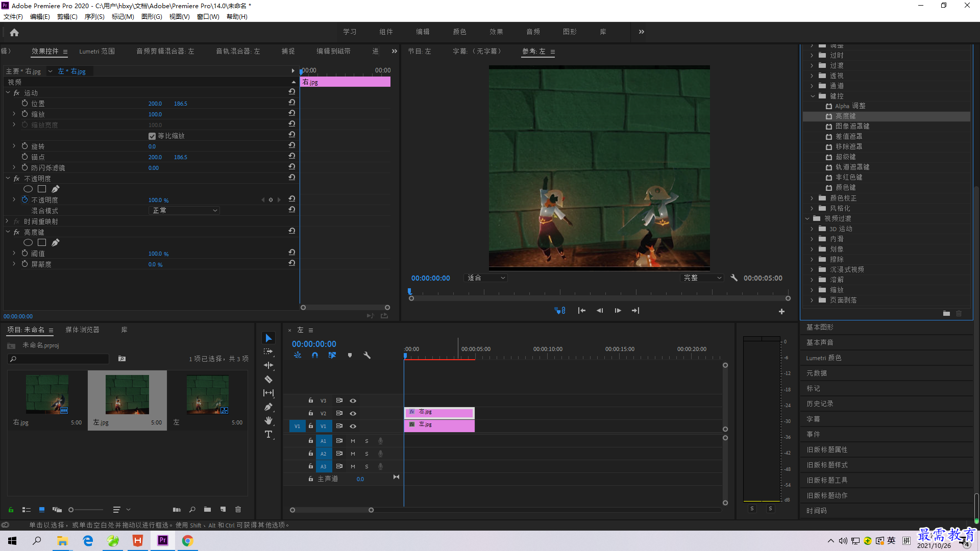This screenshot has width=980, height=551.
Task: Go to the Home screen icon
Action: click(14, 32)
